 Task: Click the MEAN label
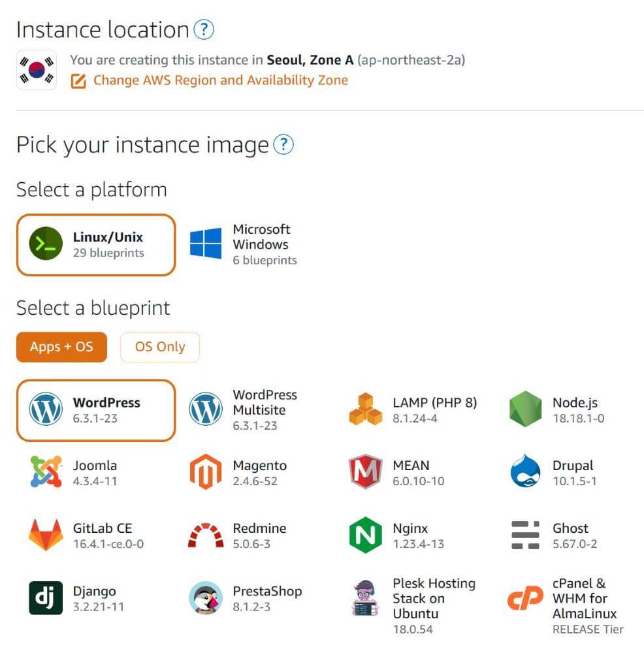coord(411,465)
